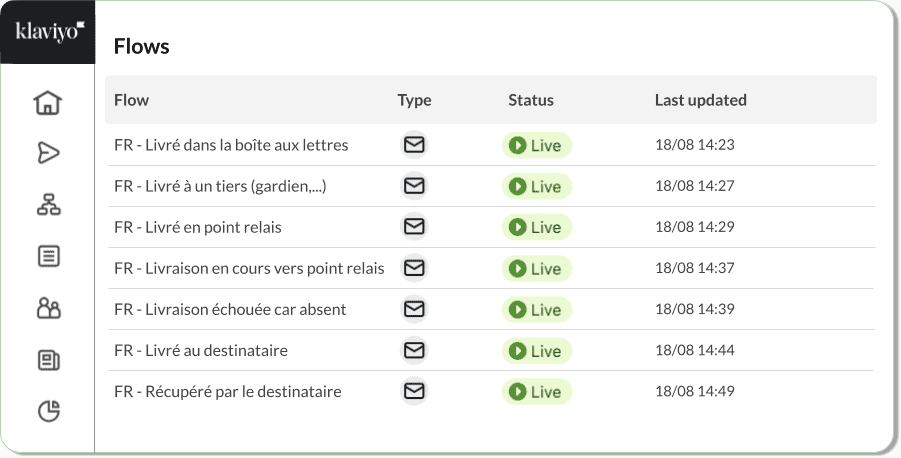Click Live status badge for Livraison en cours flow
The width and height of the screenshot is (901, 458).
pyautogui.click(x=537, y=268)
